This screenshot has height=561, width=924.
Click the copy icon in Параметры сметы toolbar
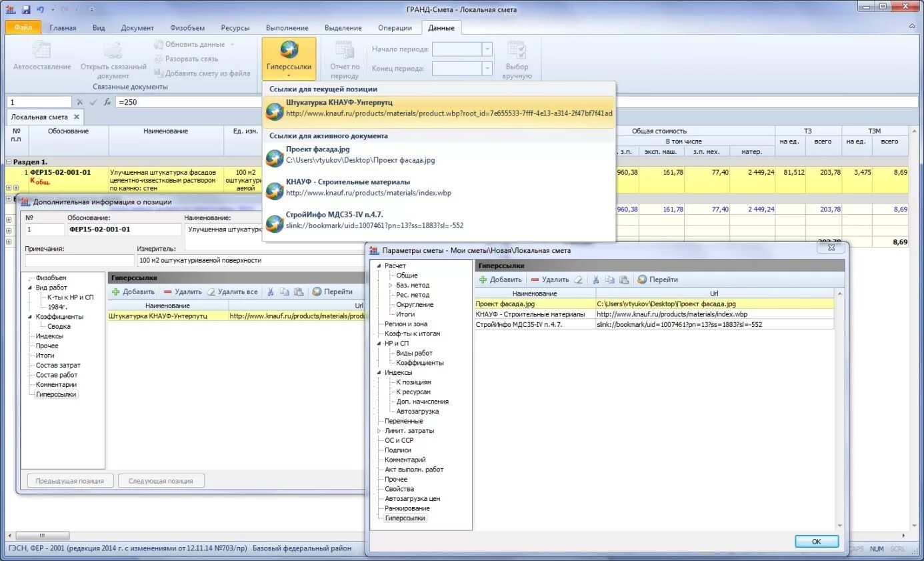610,279
